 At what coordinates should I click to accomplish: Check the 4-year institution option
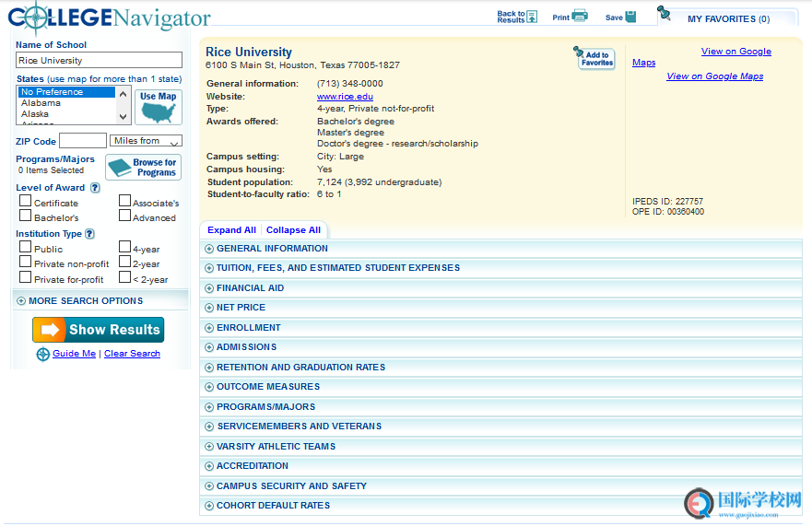(124, 247)
